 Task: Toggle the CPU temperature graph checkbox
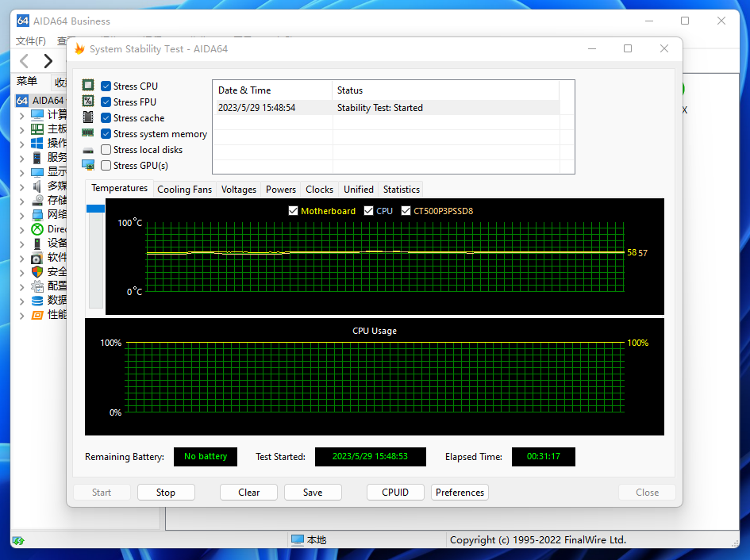(x=368, y=210)
